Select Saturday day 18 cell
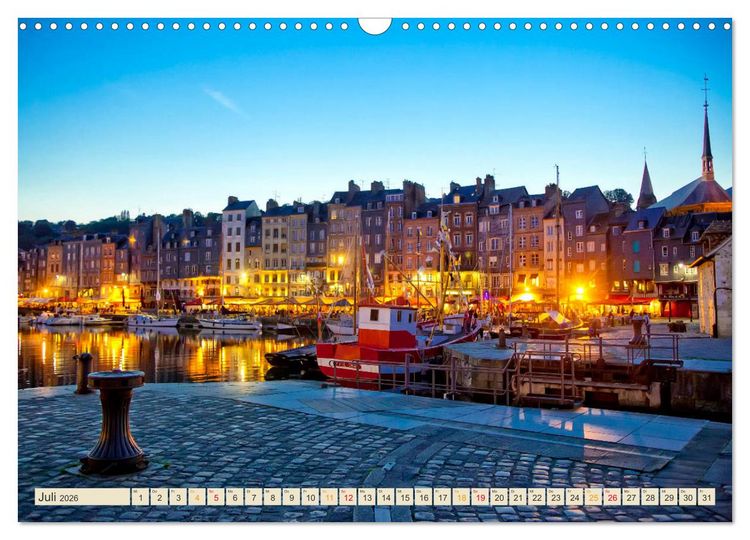 pyautogui.click(x=461, y=496)
